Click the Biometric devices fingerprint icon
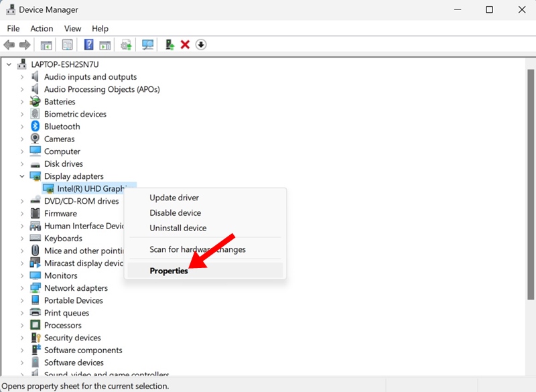The height and width of the screenshot is (392, 536). point(35,114)
